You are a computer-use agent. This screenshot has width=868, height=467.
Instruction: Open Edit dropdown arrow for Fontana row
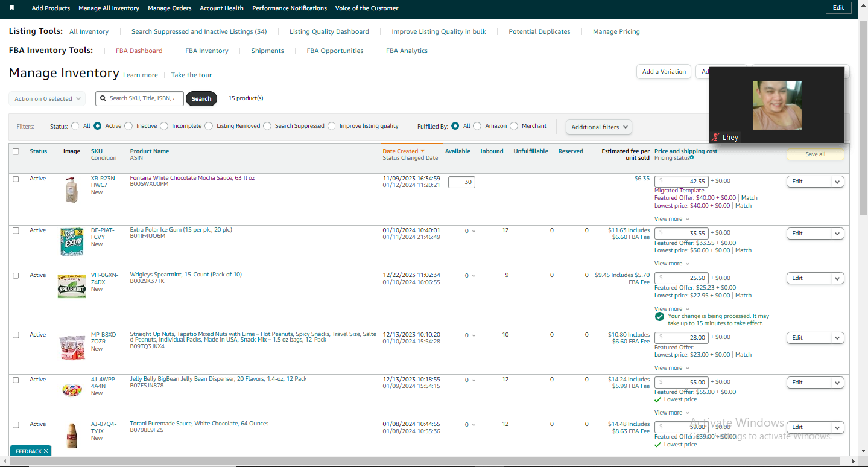[x=838, y=182]
